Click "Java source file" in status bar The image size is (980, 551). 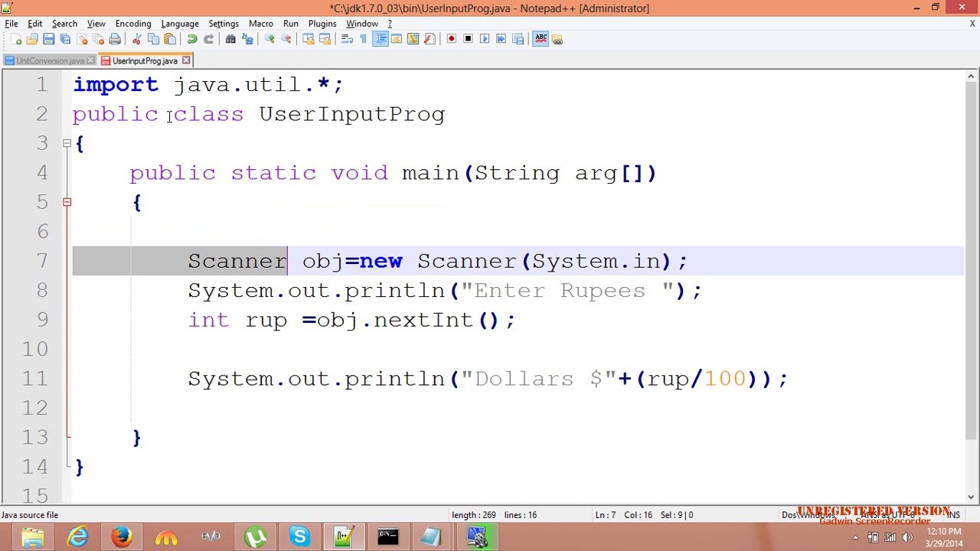click(30, 515)
